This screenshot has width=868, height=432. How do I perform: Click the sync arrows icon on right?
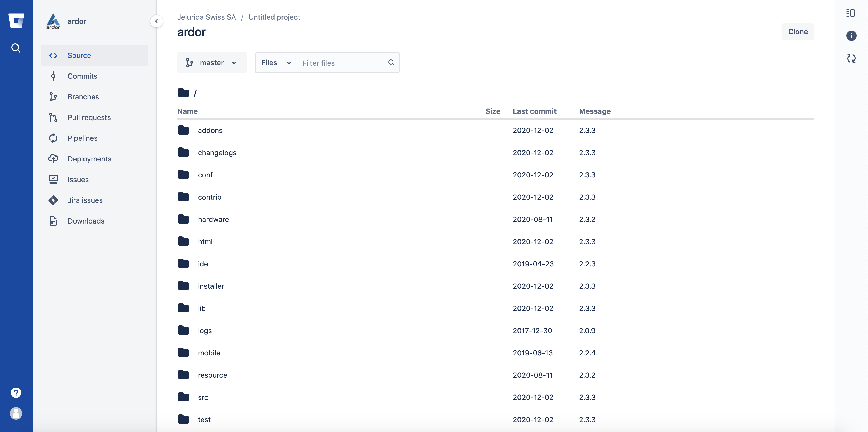click(x=851, y=58)
